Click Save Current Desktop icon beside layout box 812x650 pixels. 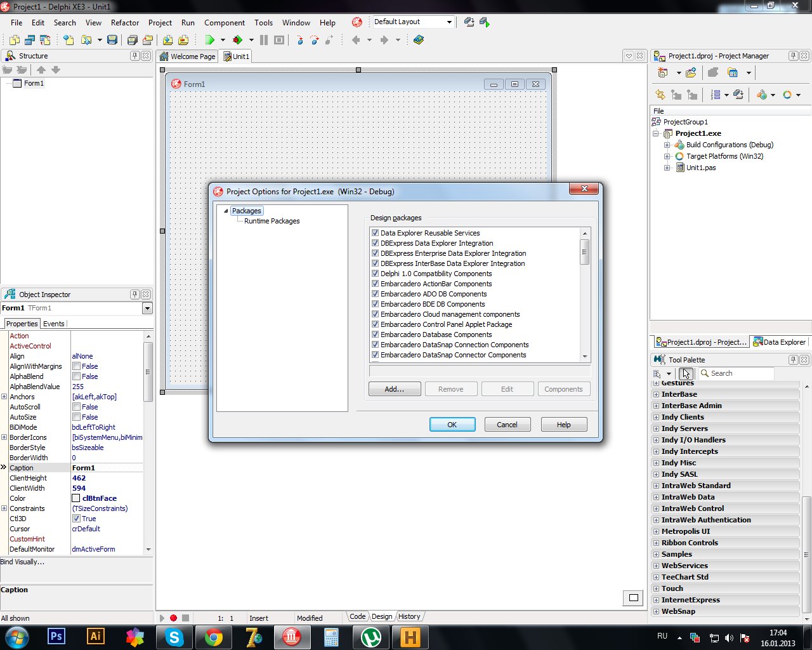pyautogui.click(x=469, y=22)
